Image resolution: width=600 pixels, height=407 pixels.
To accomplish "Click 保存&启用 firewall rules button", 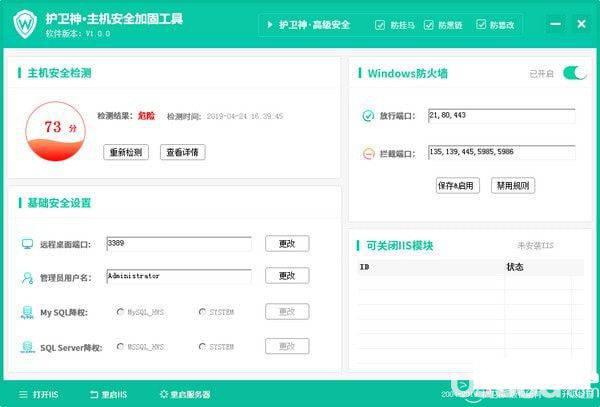I will (x=458, y=186).
